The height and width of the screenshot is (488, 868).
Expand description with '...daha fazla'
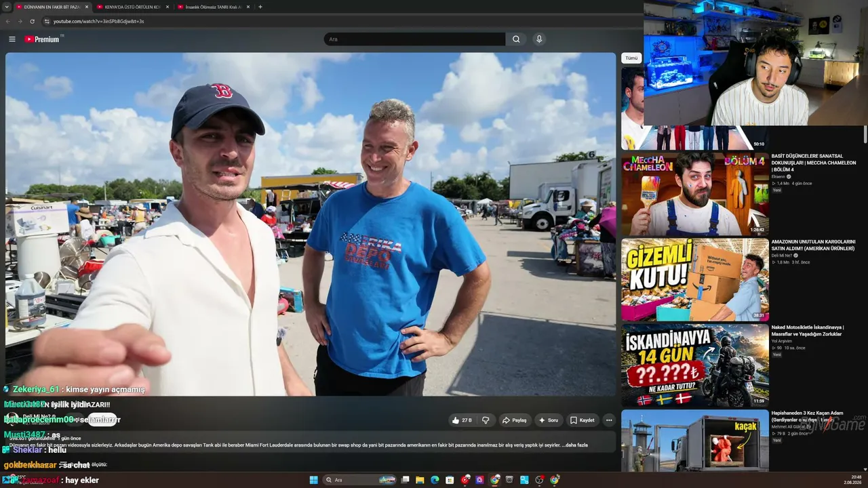pyautogui.click(x=575, y=445)
